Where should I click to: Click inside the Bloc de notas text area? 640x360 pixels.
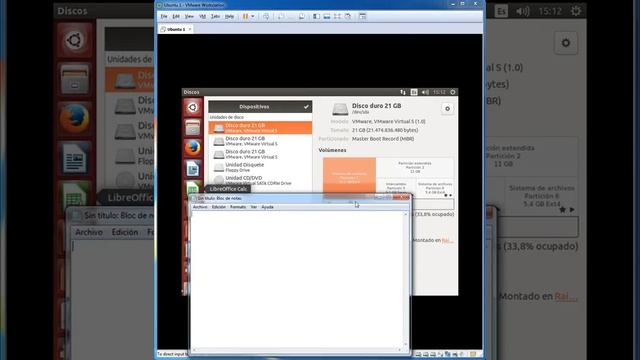point(297,279)
